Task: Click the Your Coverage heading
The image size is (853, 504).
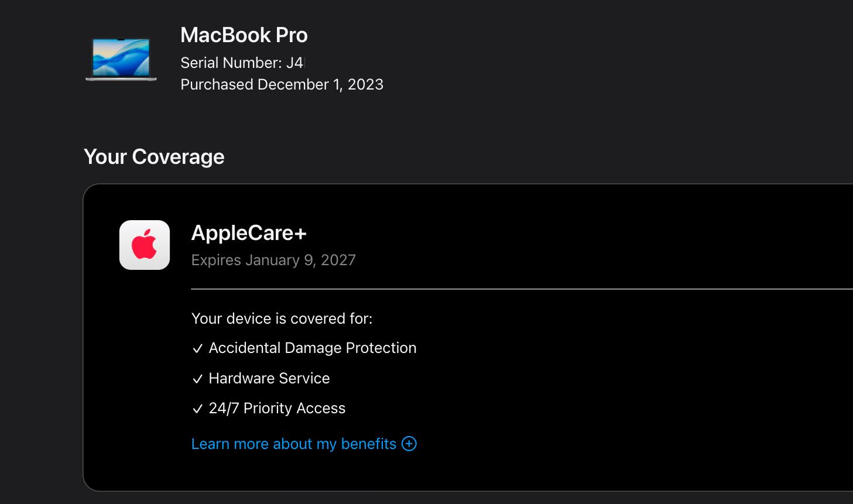Action: pyautogui.click(x=154, y=157)
